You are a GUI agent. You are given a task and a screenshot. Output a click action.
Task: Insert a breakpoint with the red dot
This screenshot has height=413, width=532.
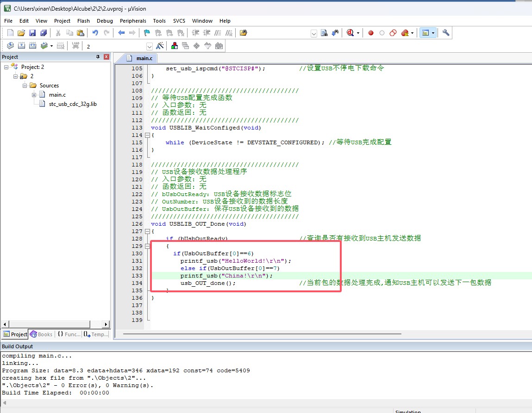click(x=371, y=33)
